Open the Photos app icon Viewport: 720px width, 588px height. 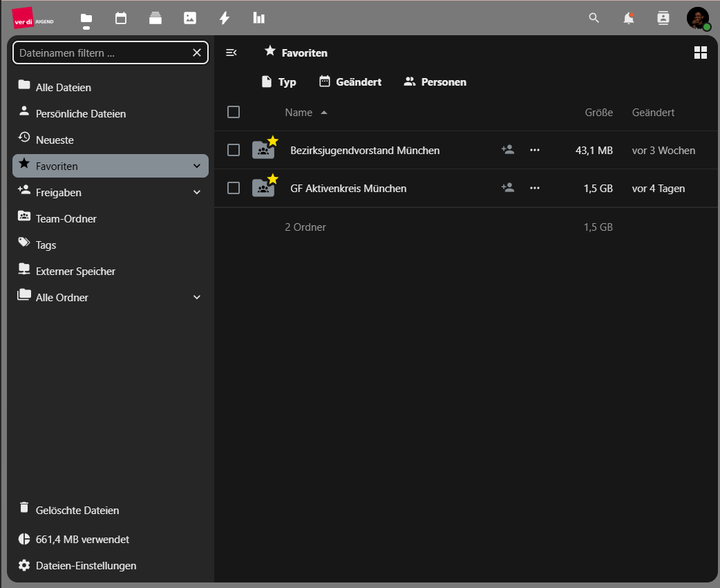(x=189, y=19)
